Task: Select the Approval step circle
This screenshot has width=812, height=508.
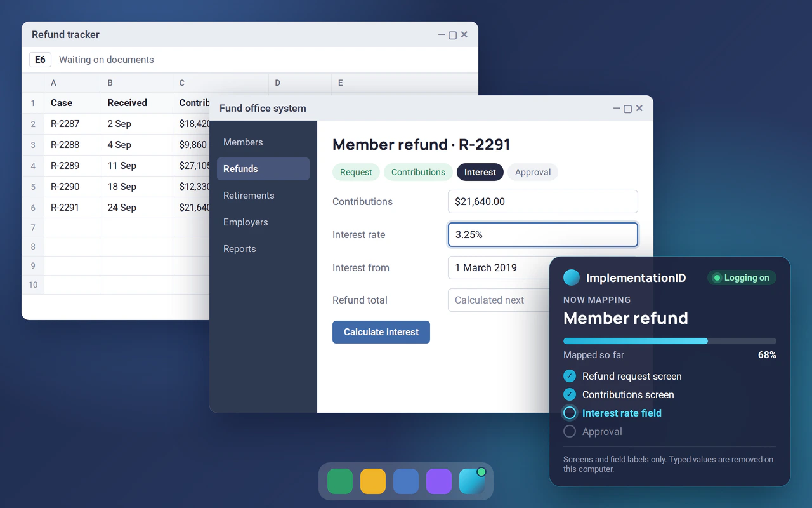Action: 570,431
